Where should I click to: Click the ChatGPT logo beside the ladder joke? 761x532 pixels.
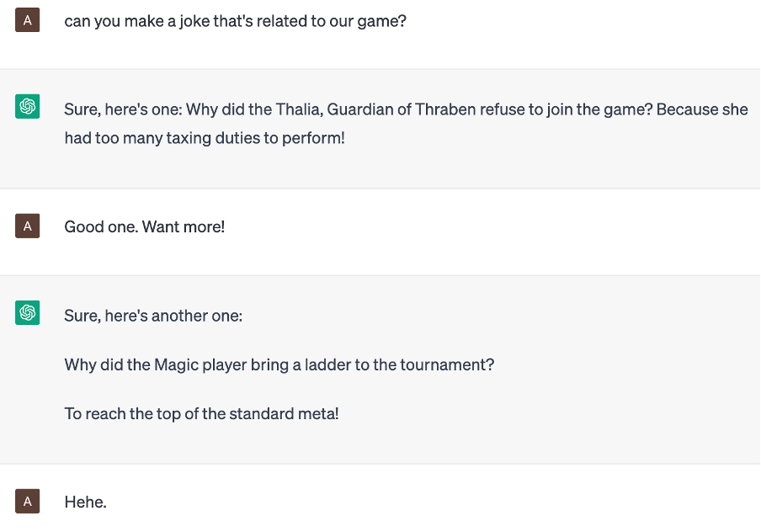coord(28,313)
